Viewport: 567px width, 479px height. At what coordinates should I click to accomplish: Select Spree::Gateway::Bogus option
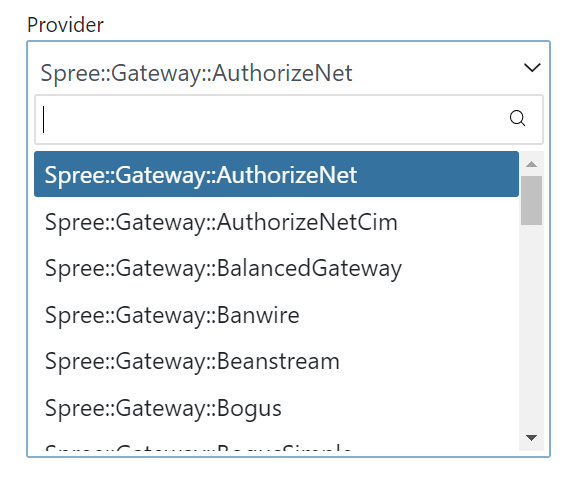point(276,408)
